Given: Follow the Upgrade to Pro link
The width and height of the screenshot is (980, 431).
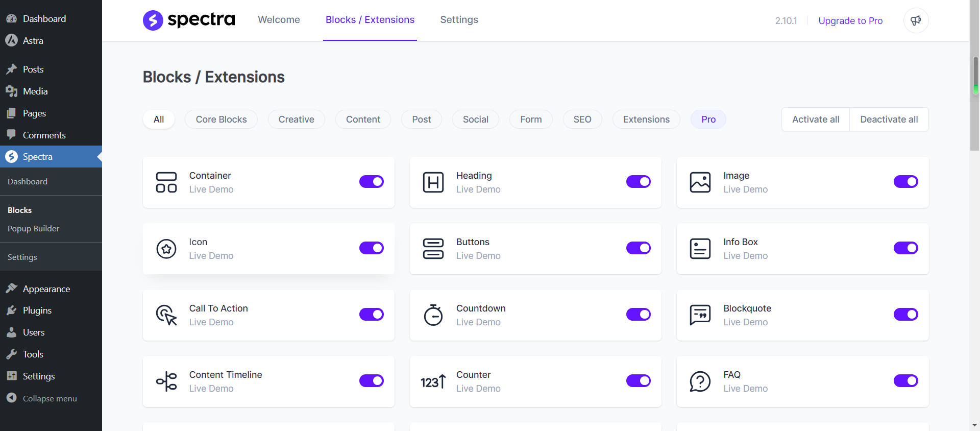Looking at the screenshot, I should click(850, 21).
